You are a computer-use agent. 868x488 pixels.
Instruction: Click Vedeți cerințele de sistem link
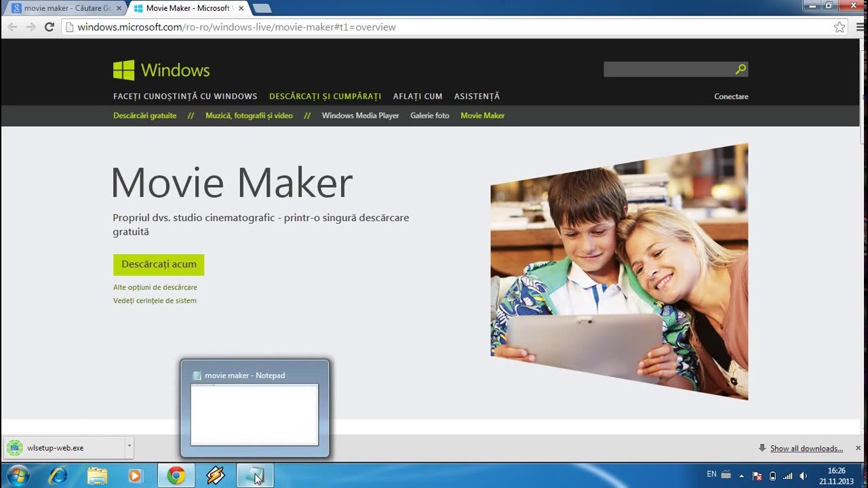coord(155,300)
